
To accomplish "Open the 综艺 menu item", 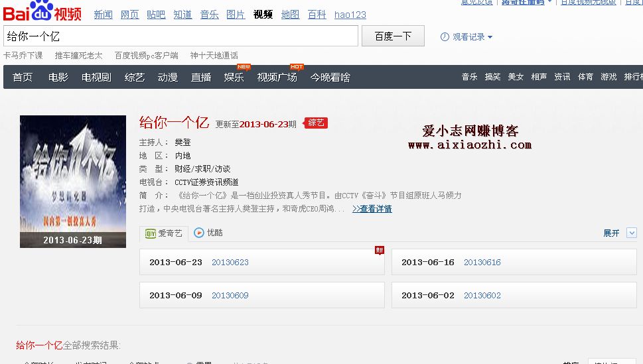I will [x=135, y=77].
